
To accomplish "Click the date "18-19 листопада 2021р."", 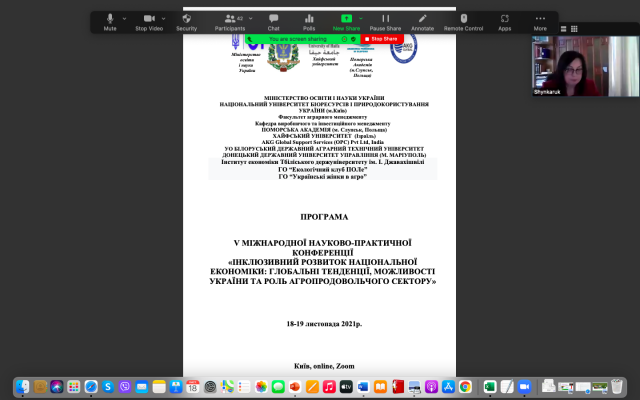I will (x=324, y=324).
